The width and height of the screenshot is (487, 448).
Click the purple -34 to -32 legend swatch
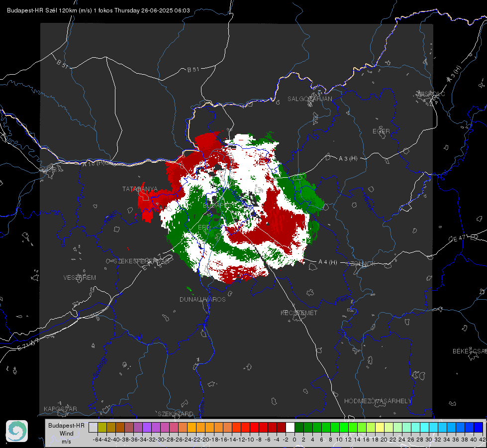pos(147,428)
